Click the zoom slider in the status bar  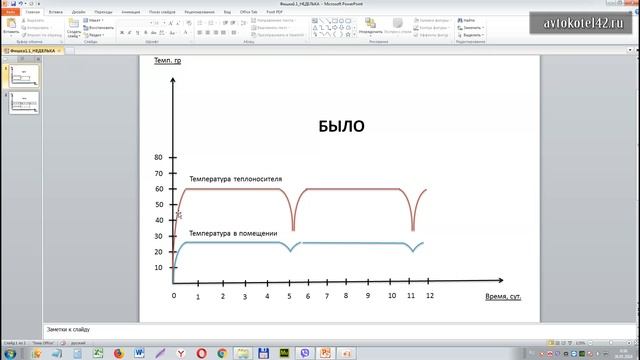click(610, 343)
